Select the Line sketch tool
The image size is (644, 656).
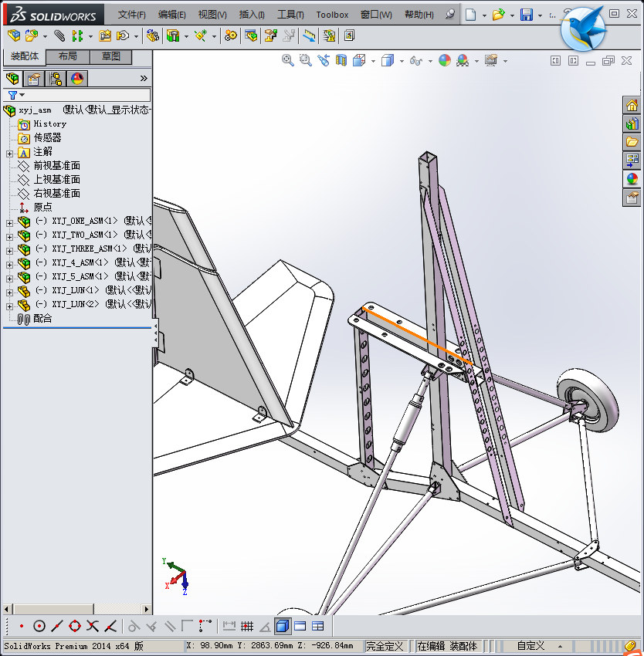coord(56,626)
